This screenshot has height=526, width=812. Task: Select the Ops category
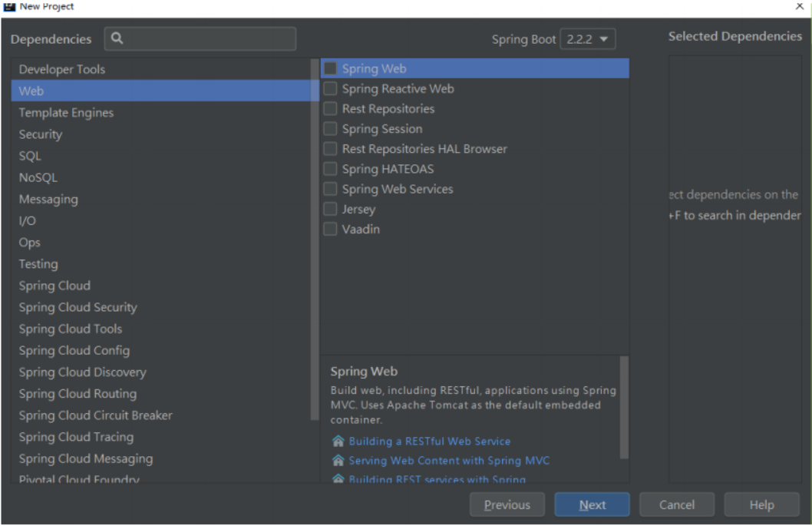click(161, 243)
